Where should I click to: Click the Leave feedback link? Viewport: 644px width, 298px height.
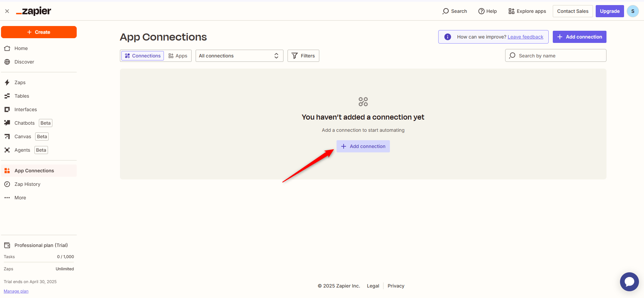pyautogui.click(x=525, y=37)
